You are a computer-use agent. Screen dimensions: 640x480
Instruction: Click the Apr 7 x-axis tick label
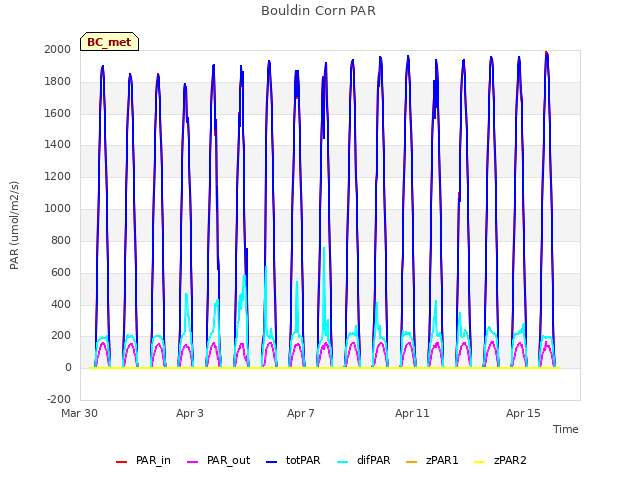[x=301, y=413]
